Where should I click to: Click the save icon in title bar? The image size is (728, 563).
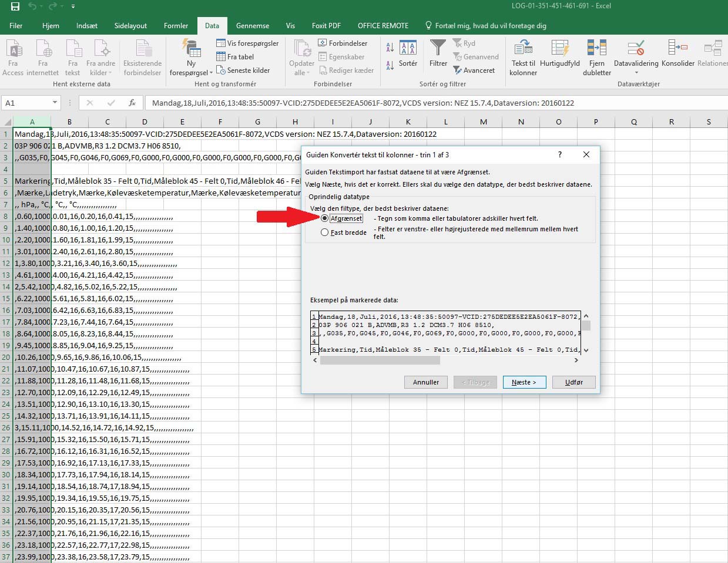click(15, 6)
